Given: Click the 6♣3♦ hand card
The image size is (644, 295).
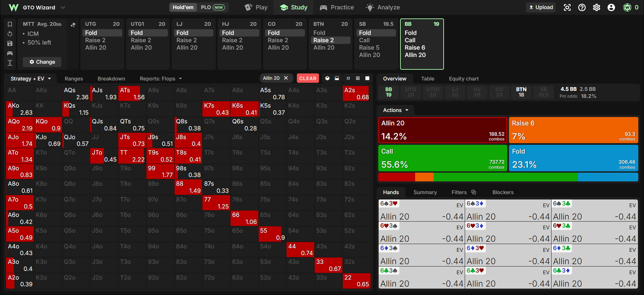Looking at the screenshot, I should click(x=594, y=277).
